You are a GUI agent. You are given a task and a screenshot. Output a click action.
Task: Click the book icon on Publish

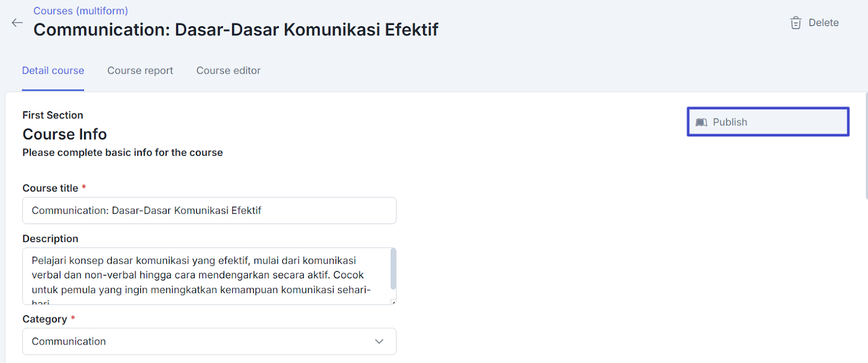(x=701, y=123)
